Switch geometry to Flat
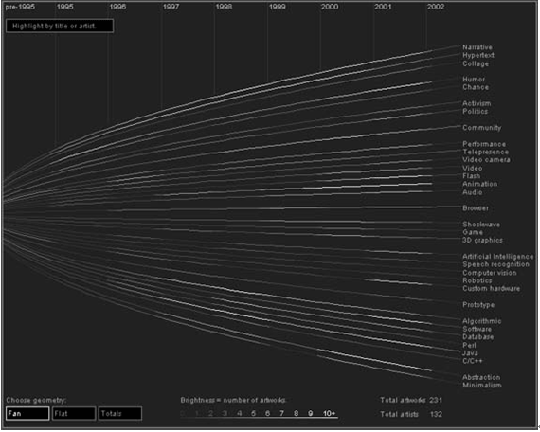This screenshot has width=540, height=432. click(74, 413)
